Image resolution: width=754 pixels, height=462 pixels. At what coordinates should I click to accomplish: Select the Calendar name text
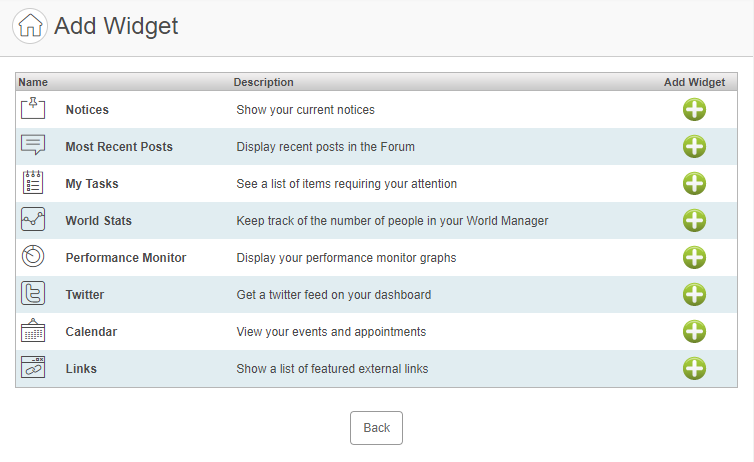click(x=91, y=332)
